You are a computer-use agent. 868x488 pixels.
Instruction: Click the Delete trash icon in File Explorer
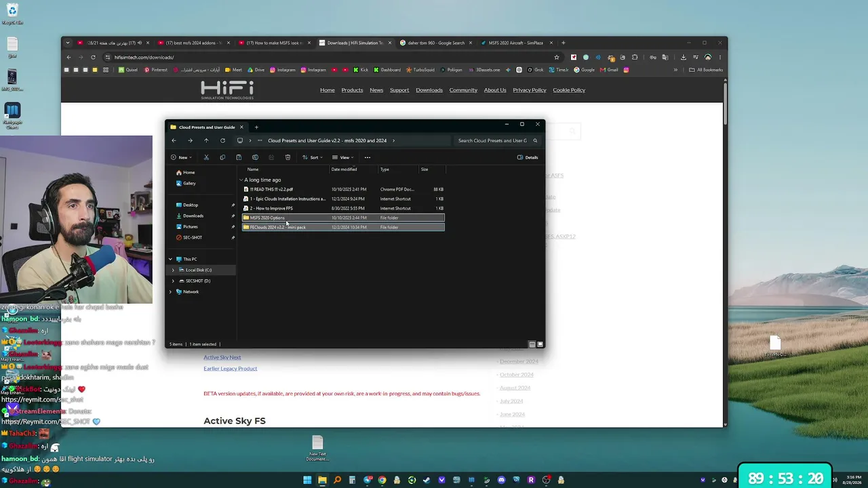click(288, 157)
